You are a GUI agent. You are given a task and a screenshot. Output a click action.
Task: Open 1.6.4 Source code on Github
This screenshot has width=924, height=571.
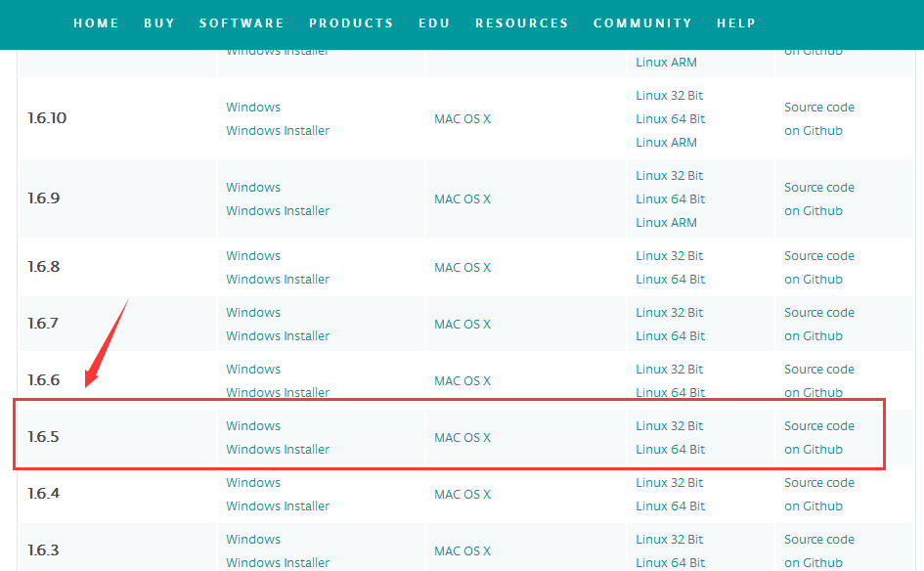819,494
